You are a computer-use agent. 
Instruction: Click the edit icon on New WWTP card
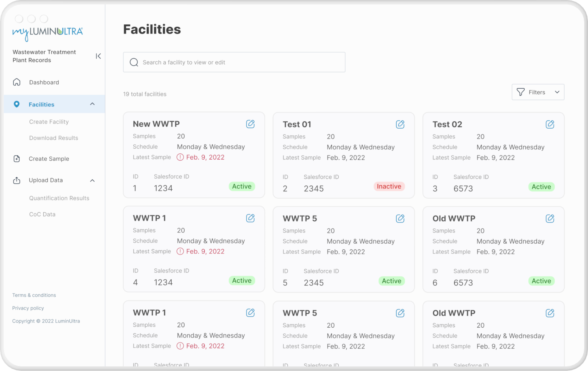coord(250,124)
